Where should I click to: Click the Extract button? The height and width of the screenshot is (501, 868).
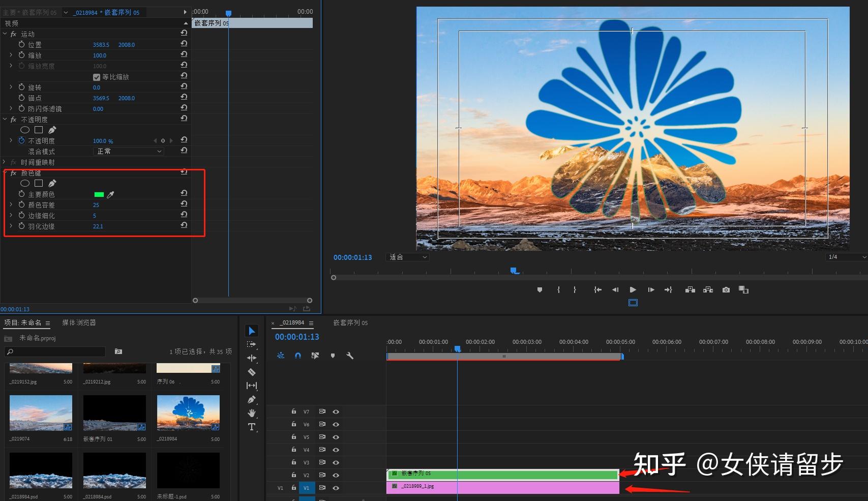(708, 290)
